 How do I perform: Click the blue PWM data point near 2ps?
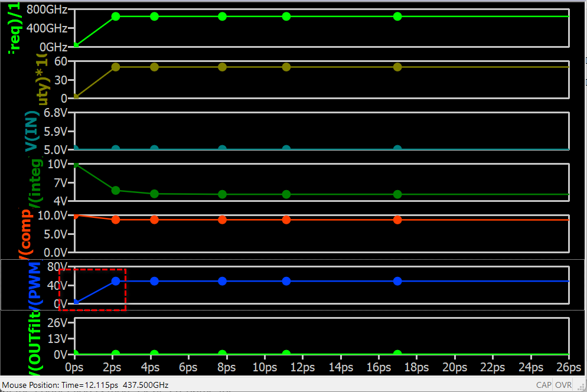(x=116, y=281)
